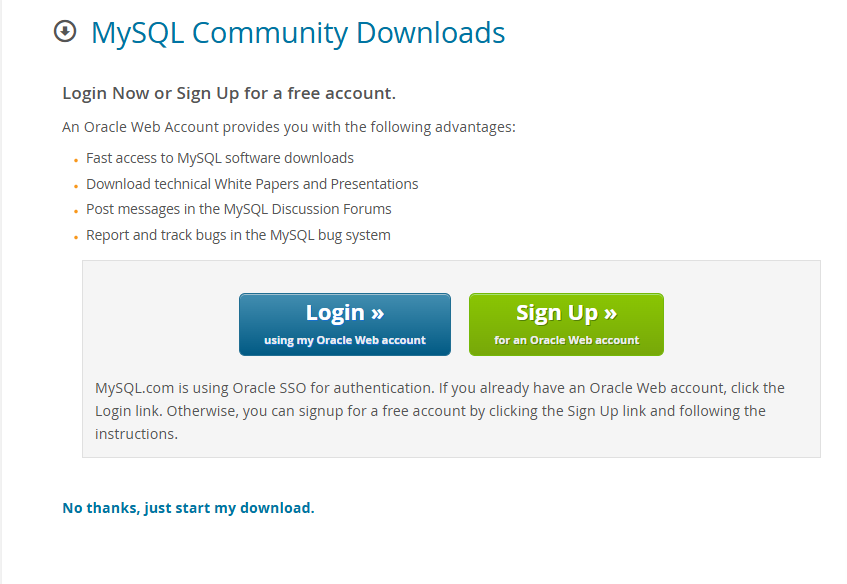Image resolution: width=847 pixels, height=584 pixels.
Task: Click 'Report and track bugs' list item text
Action: pyautogui.click(x=238, y=236)
